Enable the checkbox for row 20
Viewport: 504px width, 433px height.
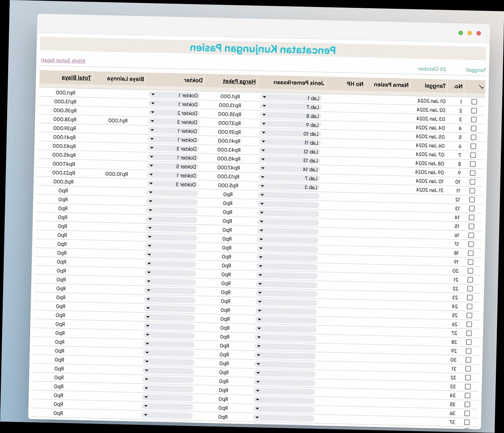coord(470,271)
